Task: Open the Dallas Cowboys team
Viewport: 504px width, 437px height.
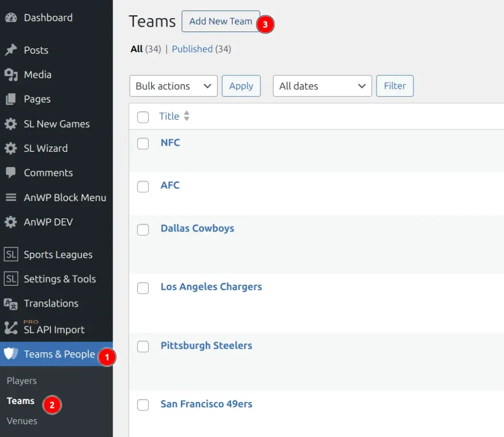Action: coord(197,229)
